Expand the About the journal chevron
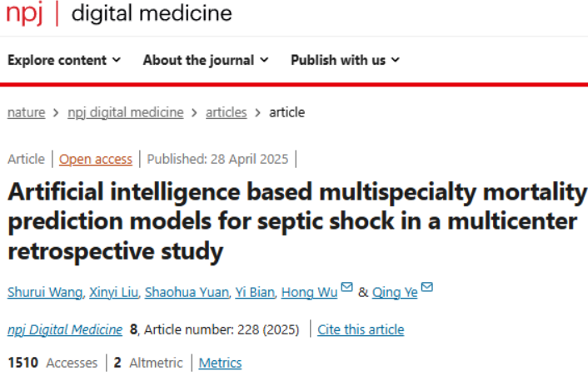Screen dimensions: 588x381 click(x=264, y=60)
